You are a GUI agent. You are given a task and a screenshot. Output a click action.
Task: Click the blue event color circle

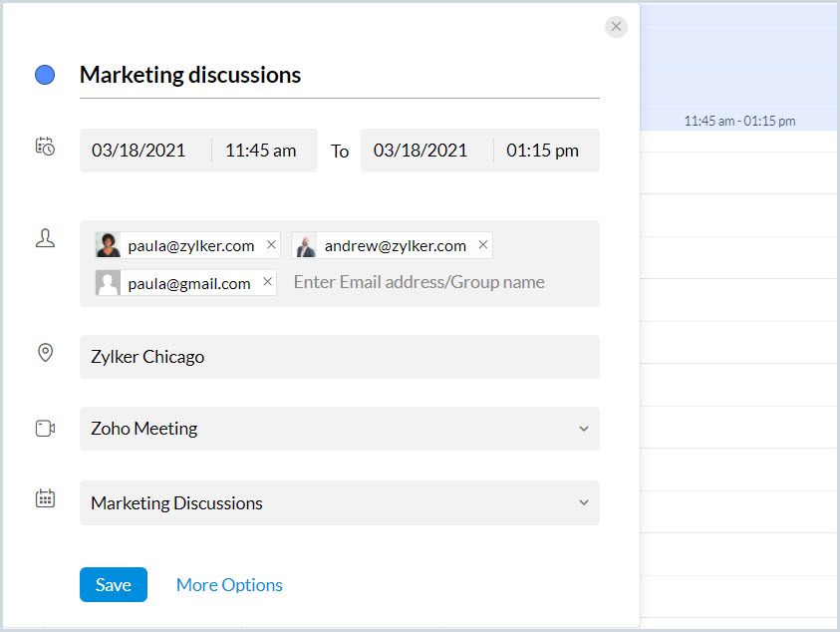45,75
